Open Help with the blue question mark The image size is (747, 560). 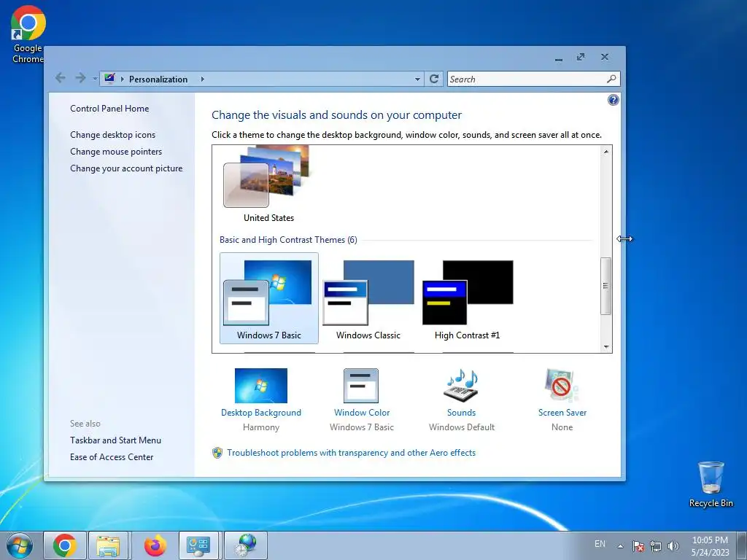(613, 100)
